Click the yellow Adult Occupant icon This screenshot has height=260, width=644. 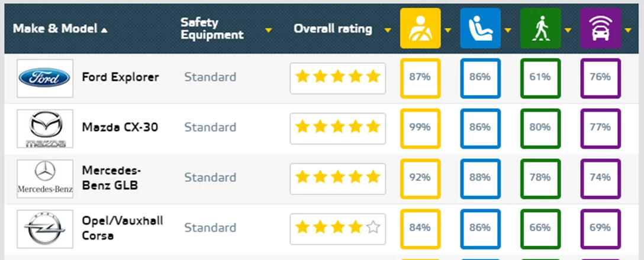click(x=420, y=28)
